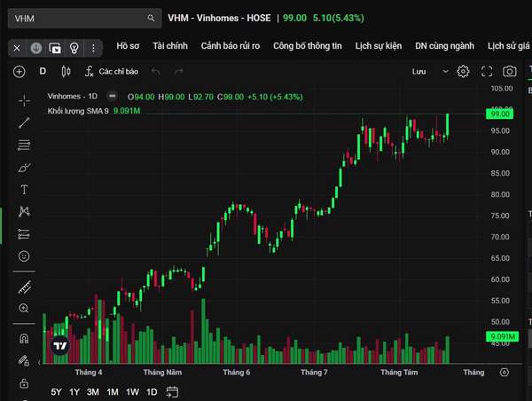Image resolution: width=532 pixels, height=401 pixels.
Task: Select the forecasting position tool
Action: coord(24,234)
